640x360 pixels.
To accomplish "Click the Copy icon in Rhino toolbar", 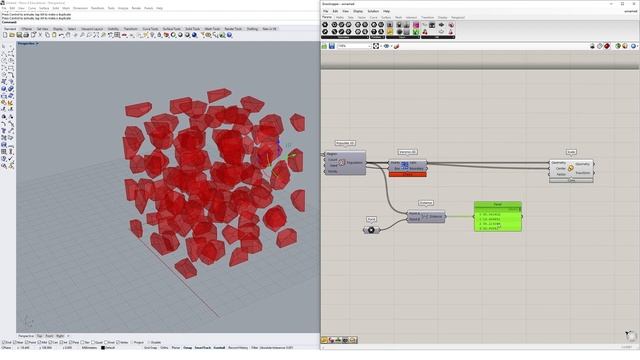I will (x=47, y=35).
